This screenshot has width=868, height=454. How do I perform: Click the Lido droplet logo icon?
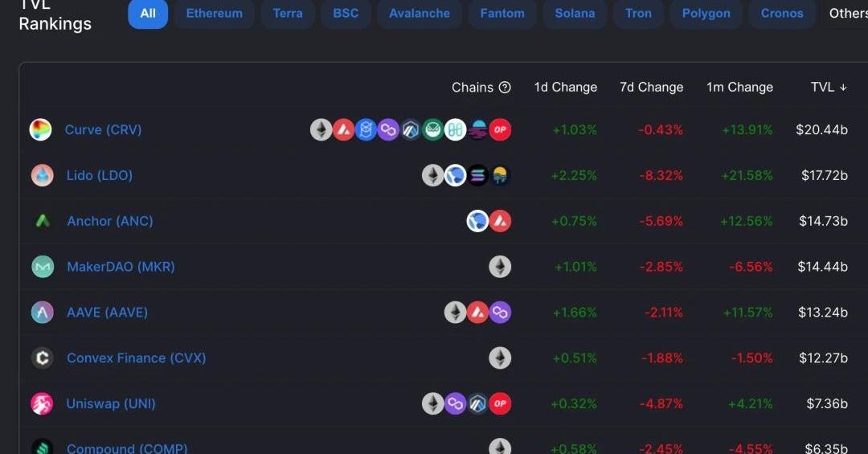[42, 175]
